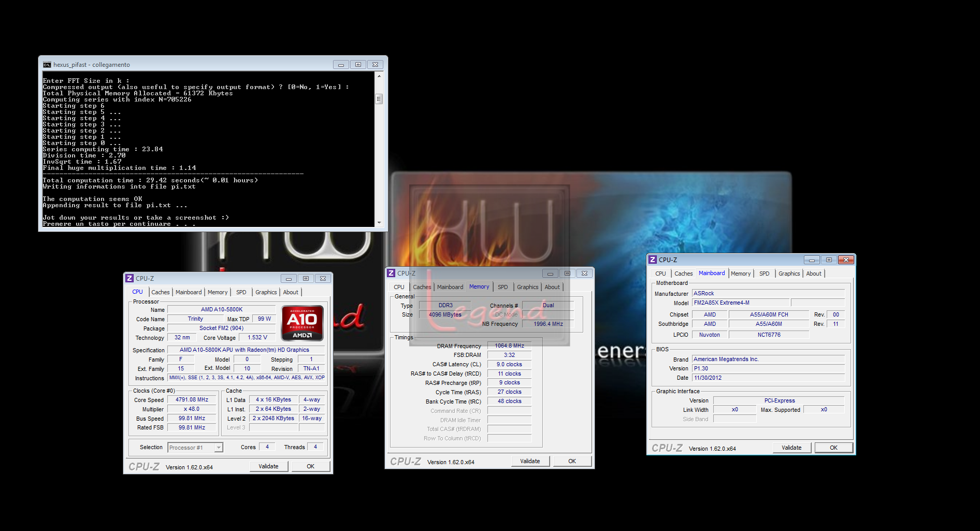Open About tab in Mainboard window
The height and width of the screenshot is (531, 980).
point(814,274)
